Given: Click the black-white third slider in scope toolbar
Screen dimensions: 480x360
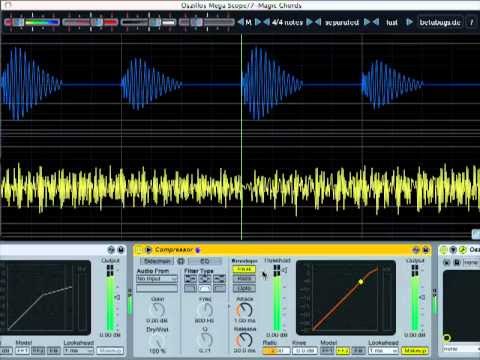Looking at the screenshot, I should point(149,22).
